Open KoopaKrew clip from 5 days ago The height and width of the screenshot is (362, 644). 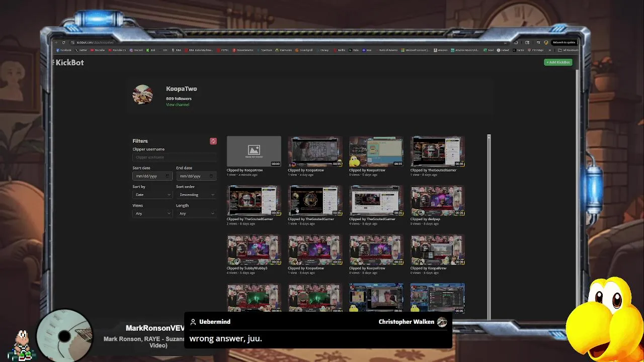(x=376, y=151)
